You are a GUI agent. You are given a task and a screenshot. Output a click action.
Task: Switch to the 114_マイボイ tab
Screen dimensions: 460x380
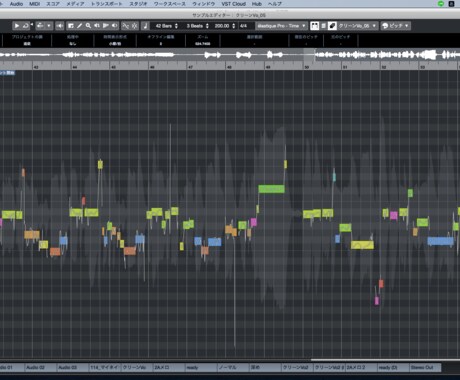[x=104, y=367]
